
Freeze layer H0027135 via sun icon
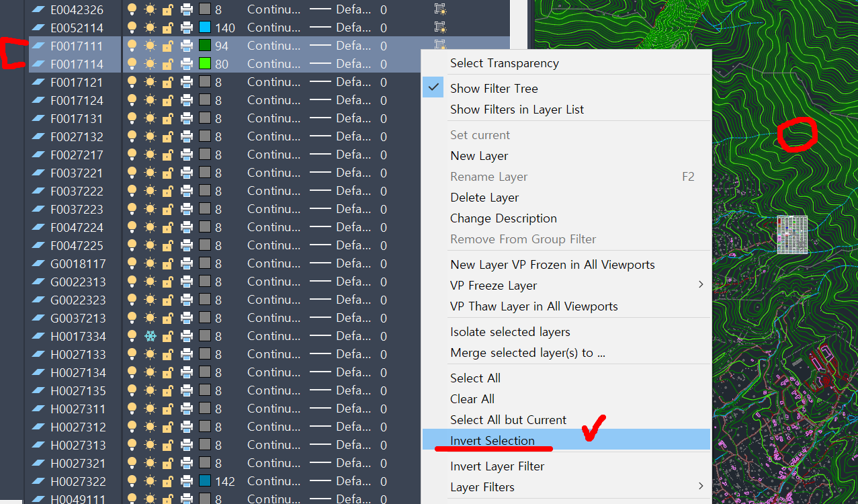coord(150,390)
